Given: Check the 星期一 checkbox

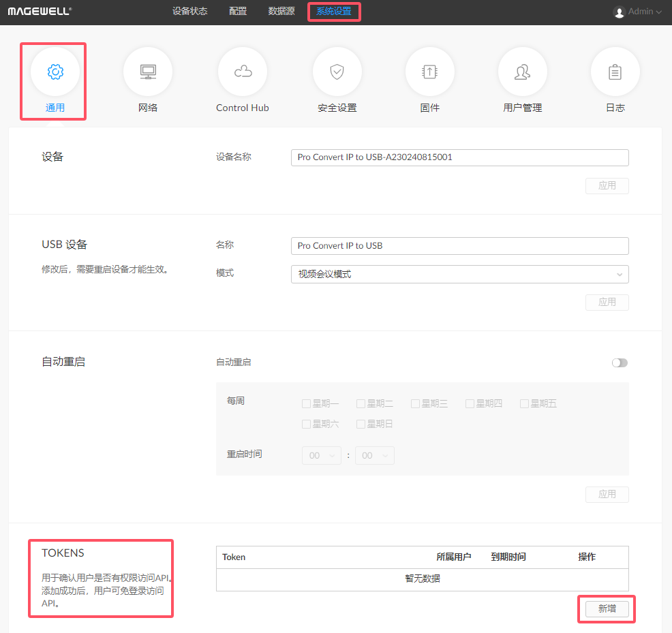Looking at the screenshot, I should [x=307, y=403].
